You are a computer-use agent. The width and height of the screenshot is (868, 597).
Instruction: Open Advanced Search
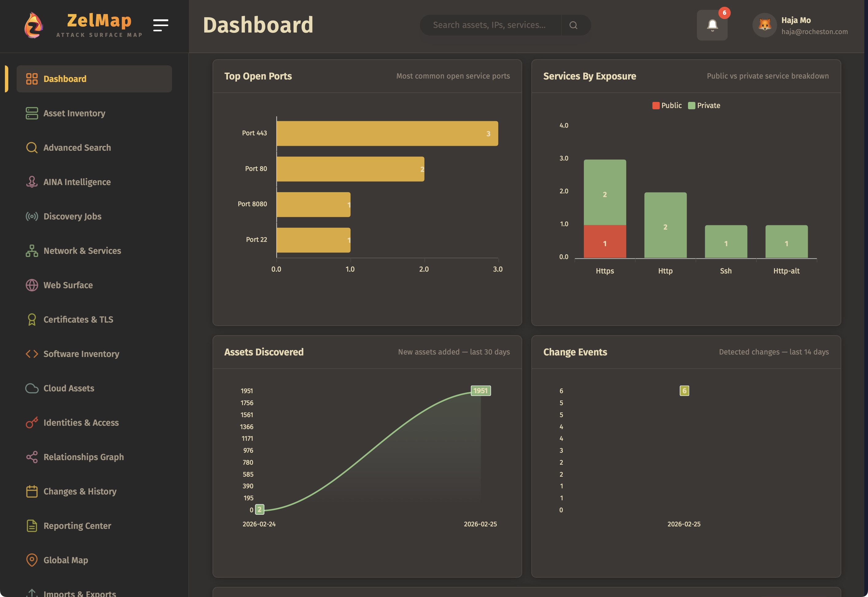(77, 148)
